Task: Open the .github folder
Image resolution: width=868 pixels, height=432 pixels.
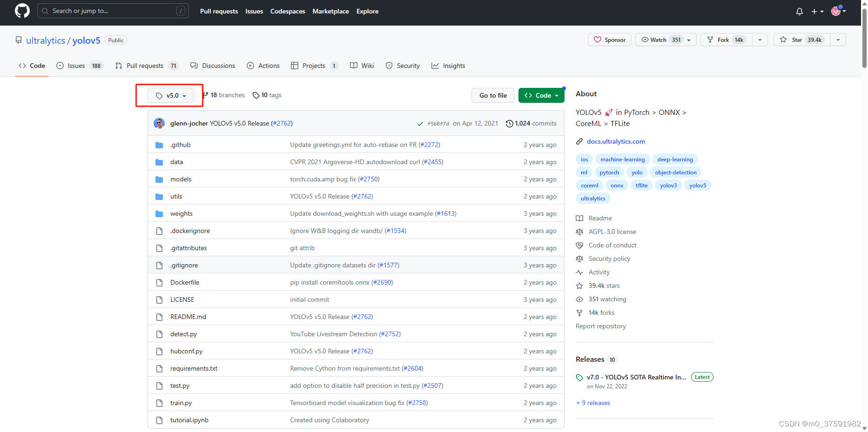Action: (180, 145)
